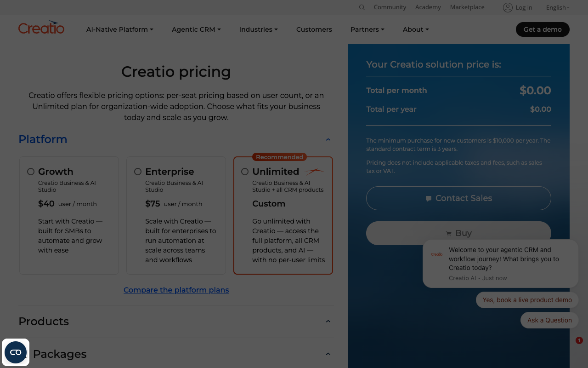Screen dimensions: 588x368
Task: Click the Contact Sales button
Action: click(458, 198)
